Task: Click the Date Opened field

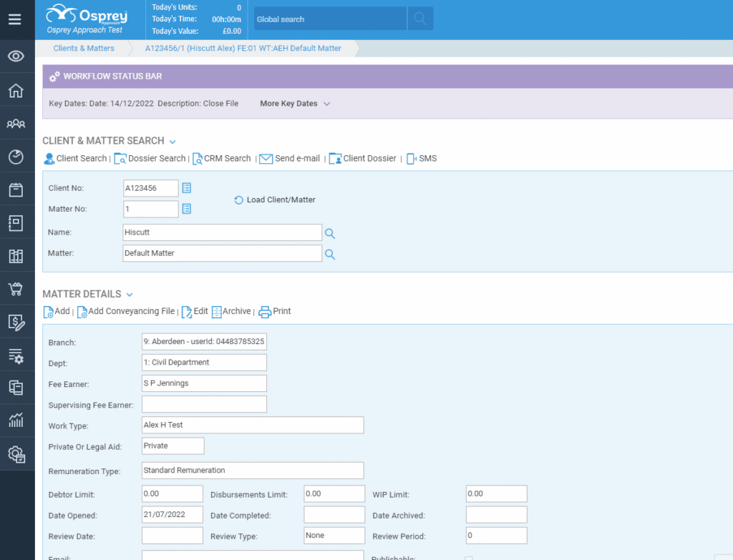Action: coord(173,515)
